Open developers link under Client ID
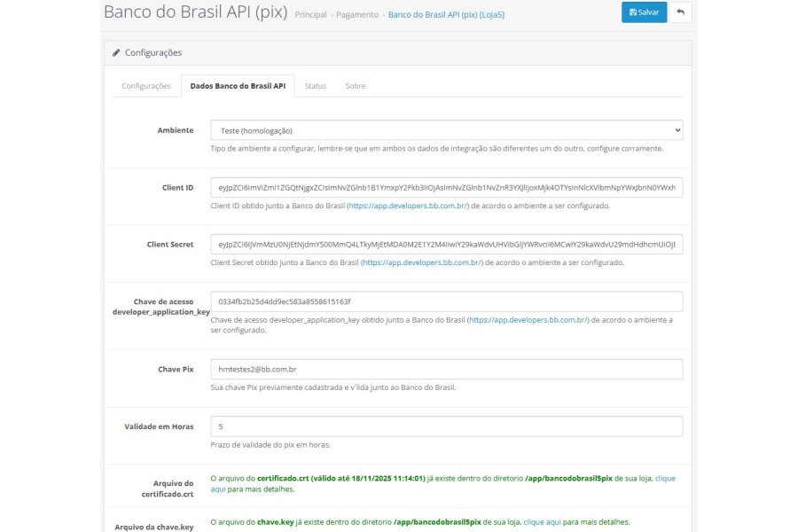The image size is (798, 532). [408, 206]
